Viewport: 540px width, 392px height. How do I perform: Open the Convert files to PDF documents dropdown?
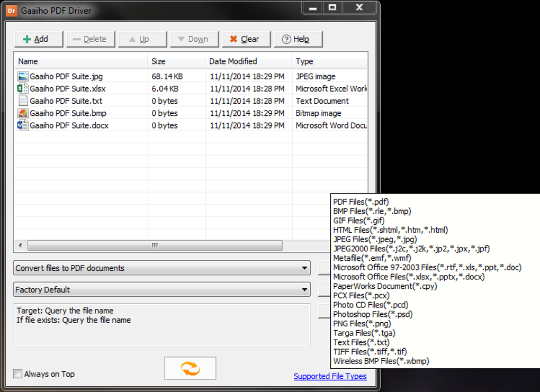pos(161,268)
